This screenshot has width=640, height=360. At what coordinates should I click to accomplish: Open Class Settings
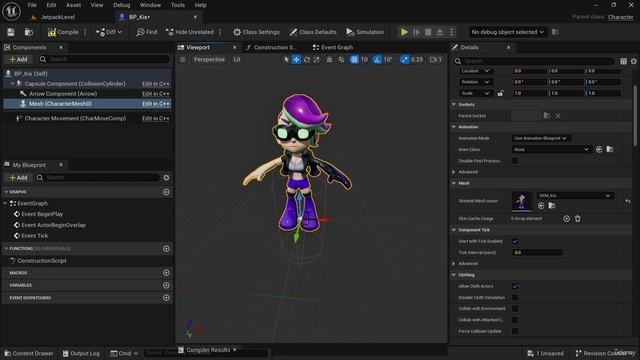tap(256, 32)
